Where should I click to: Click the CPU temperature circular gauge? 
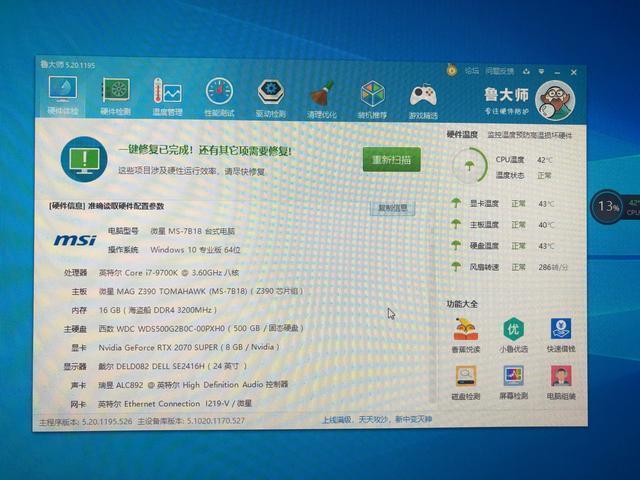click(x=469, y=166)
